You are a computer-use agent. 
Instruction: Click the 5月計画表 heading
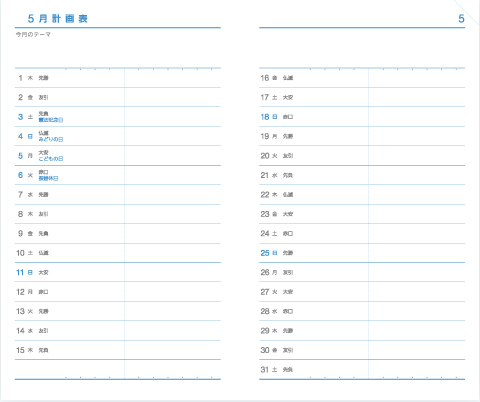click(x=58, y=19)
